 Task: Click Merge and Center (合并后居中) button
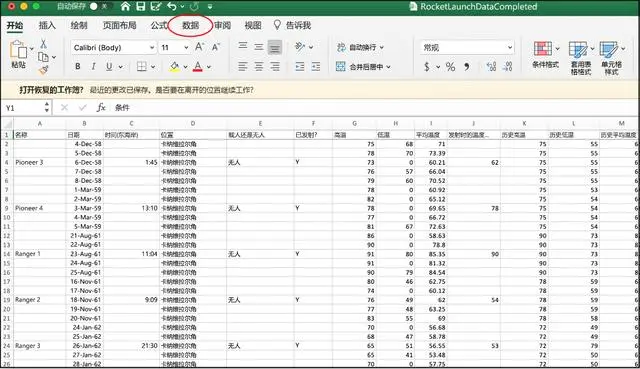coord(363,67)
